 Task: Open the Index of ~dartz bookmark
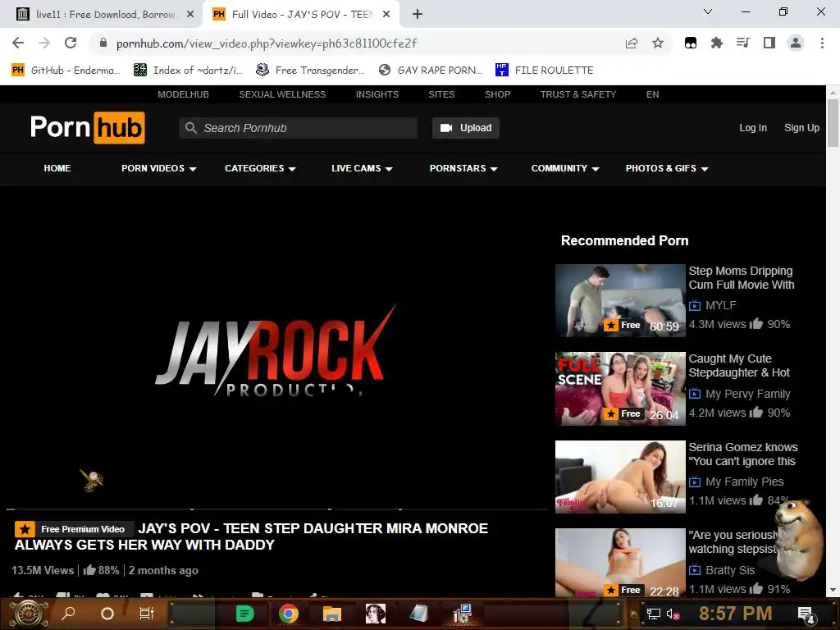pyautogui.click(x=189, y=71)
